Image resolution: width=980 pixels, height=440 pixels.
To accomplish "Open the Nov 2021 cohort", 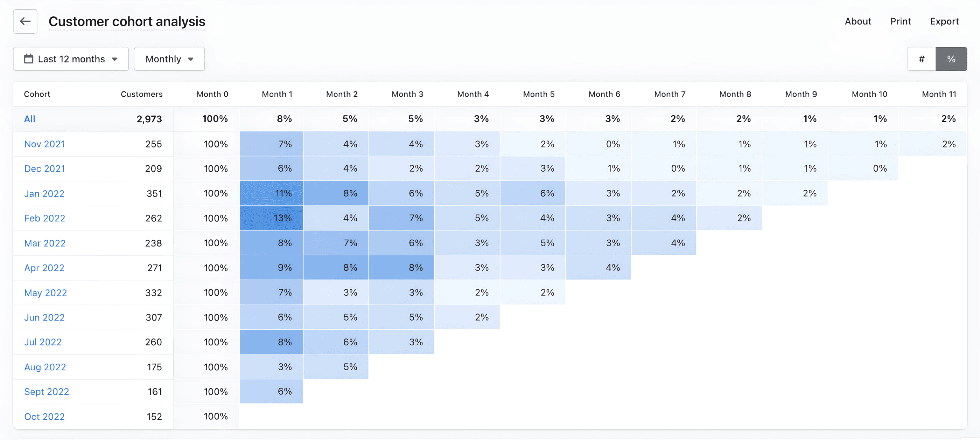I will coord(44,144).
